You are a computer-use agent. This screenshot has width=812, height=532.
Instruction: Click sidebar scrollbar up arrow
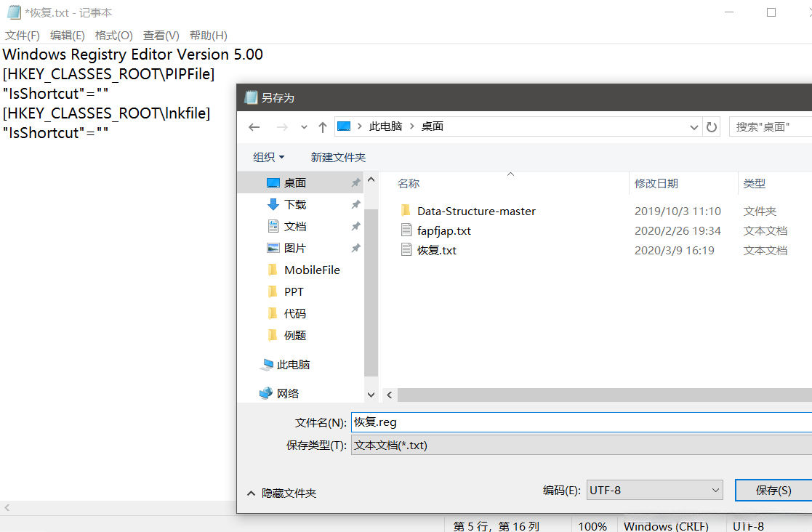[x=371, y=180]
